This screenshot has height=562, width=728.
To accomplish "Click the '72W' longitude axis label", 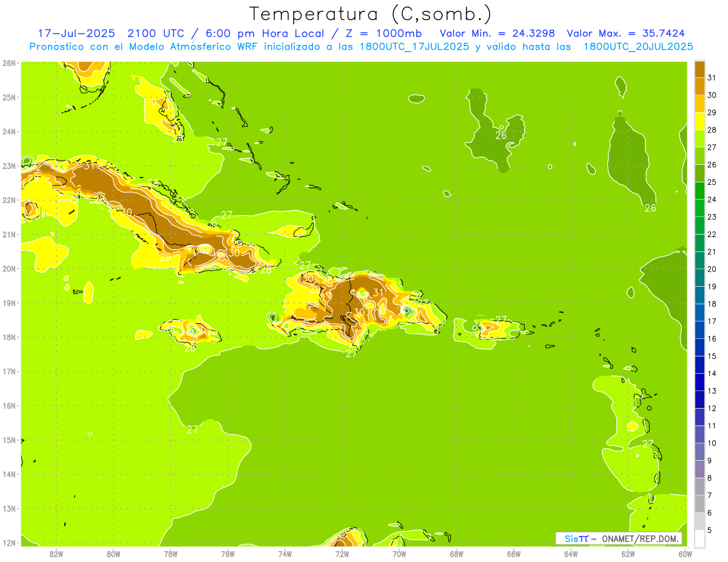I will [x=342, y=554].
